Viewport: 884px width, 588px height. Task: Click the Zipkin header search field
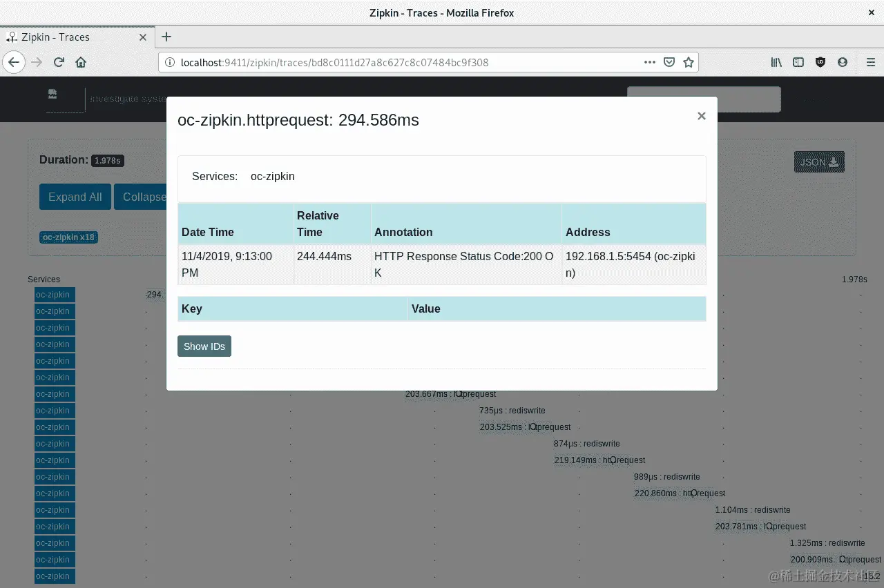click(704, 99)
